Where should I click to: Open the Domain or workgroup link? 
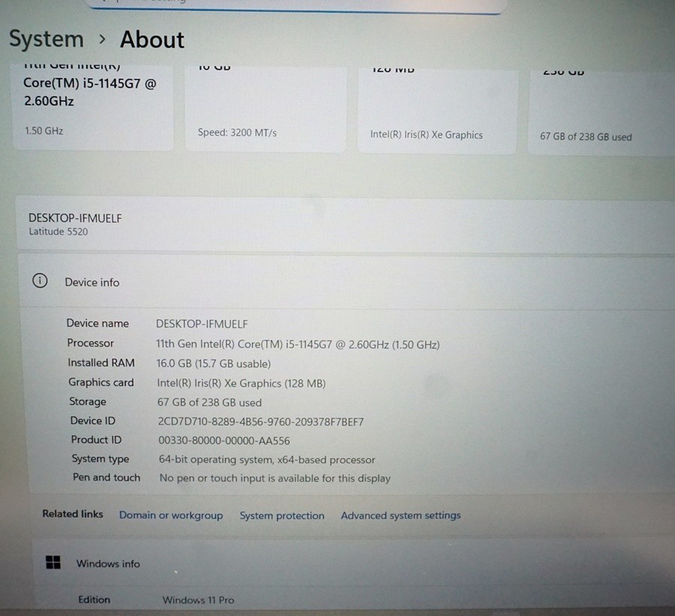[x=171, y=515]
